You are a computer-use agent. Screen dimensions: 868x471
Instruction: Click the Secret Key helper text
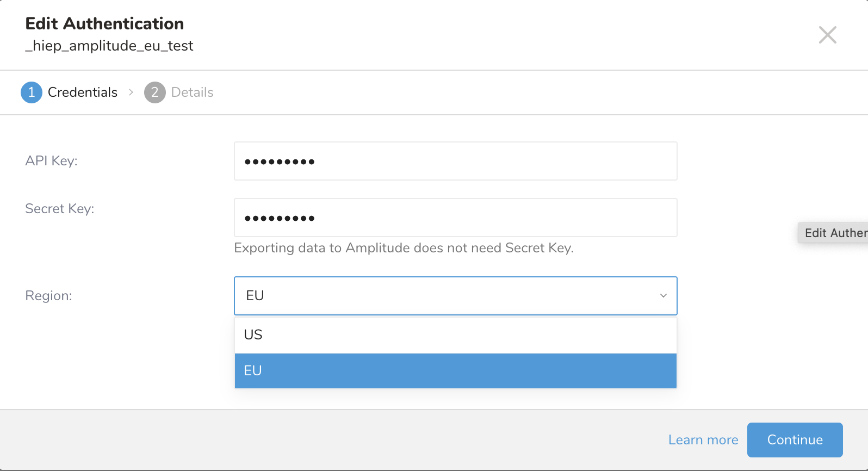(x=404, y=248)
